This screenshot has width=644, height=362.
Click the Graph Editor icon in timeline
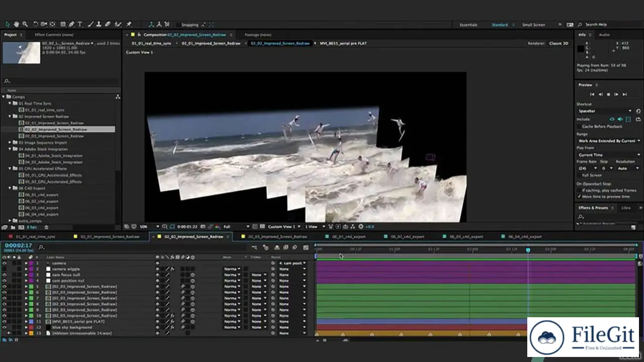pos(306,247)
